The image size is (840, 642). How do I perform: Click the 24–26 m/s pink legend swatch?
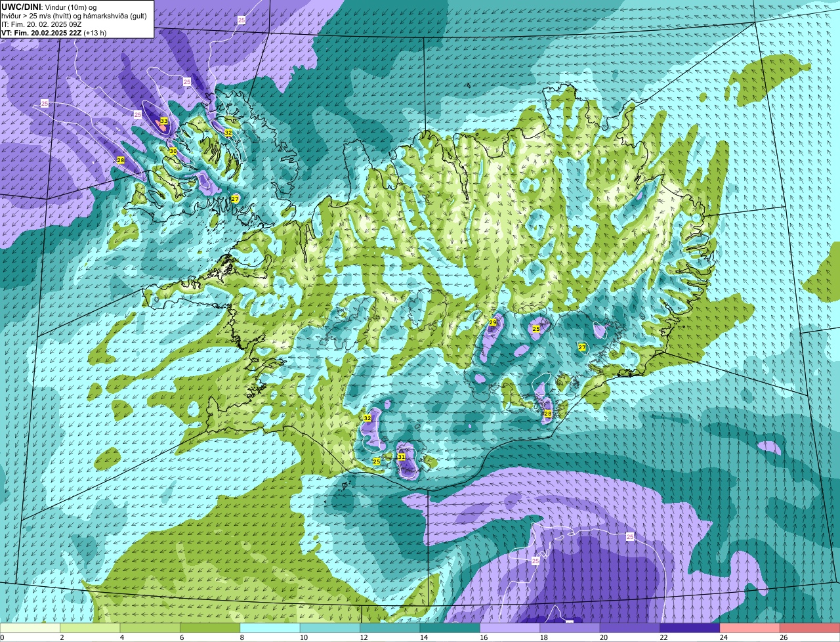(x=749, y=628)
